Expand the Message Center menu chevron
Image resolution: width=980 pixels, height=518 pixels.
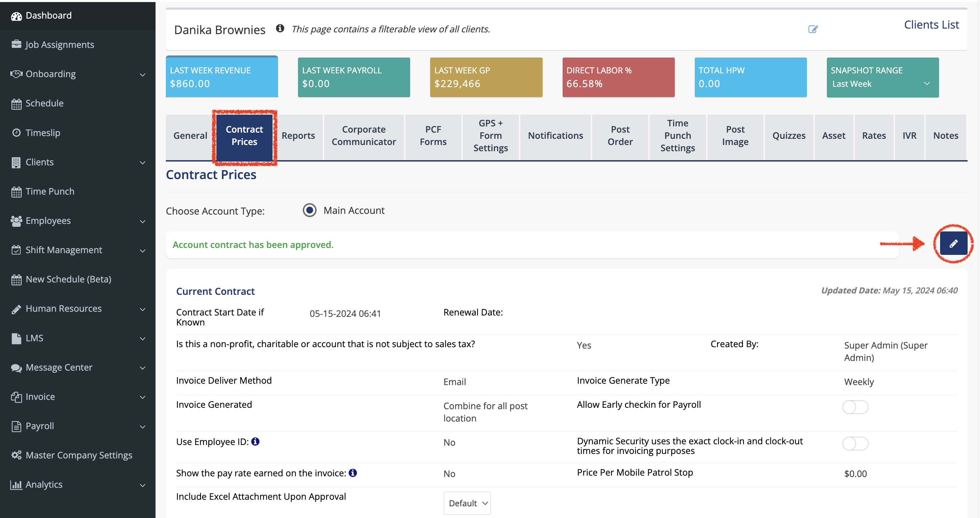coord(143,368)
